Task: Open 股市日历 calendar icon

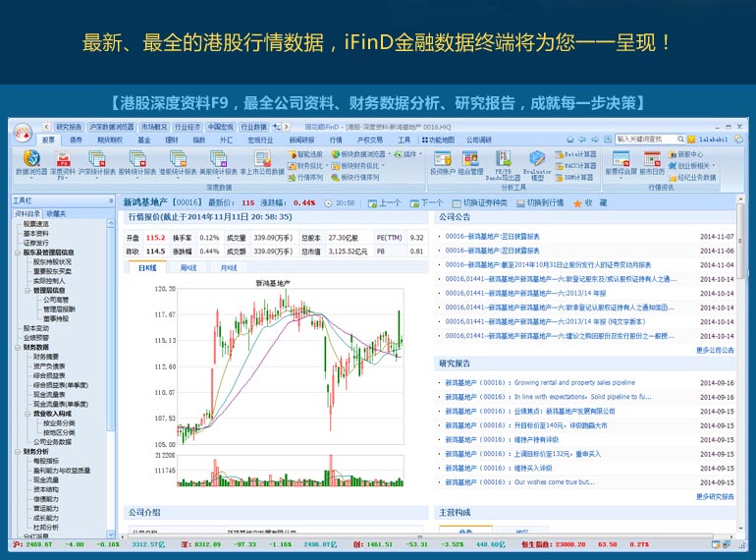Action: pos(652,163)
